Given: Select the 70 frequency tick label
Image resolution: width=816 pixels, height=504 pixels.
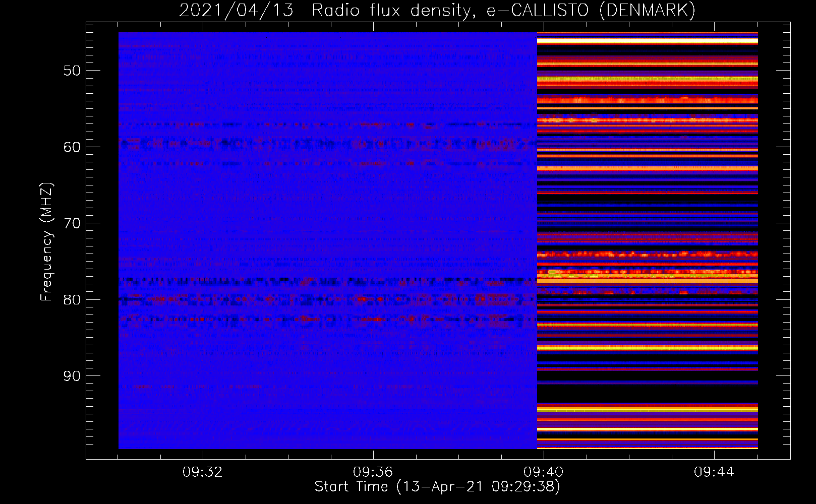Looking at the screenshot, I should 72,223.
